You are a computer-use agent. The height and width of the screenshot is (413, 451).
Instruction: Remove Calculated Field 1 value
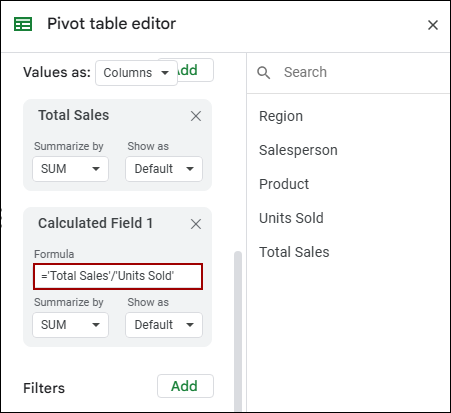(x=196, y=224)
